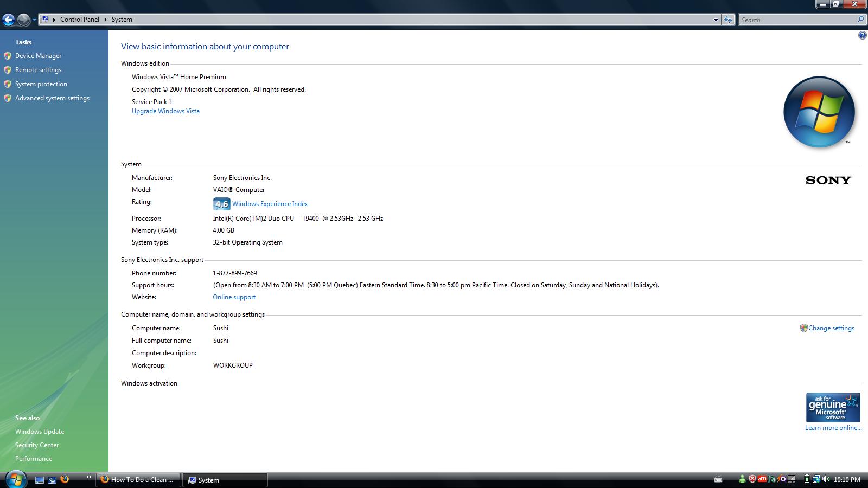Screen dimensions: 868x488
Task: Click the 10:10 PM taskbar clock
Action: 847,480
